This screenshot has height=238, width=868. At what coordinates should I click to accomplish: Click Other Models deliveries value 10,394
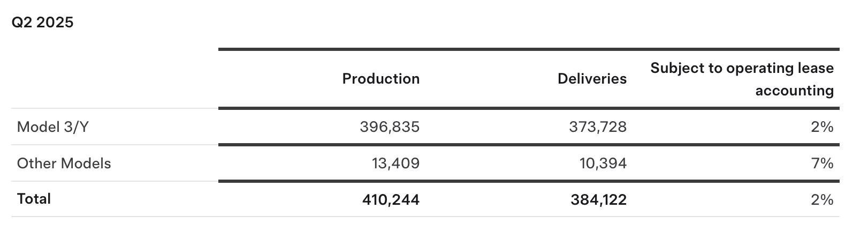[x=603, y=163]
